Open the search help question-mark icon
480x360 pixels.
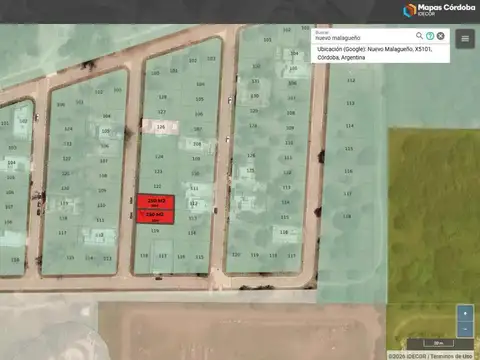pyautogui.click(x=430, y=36)
